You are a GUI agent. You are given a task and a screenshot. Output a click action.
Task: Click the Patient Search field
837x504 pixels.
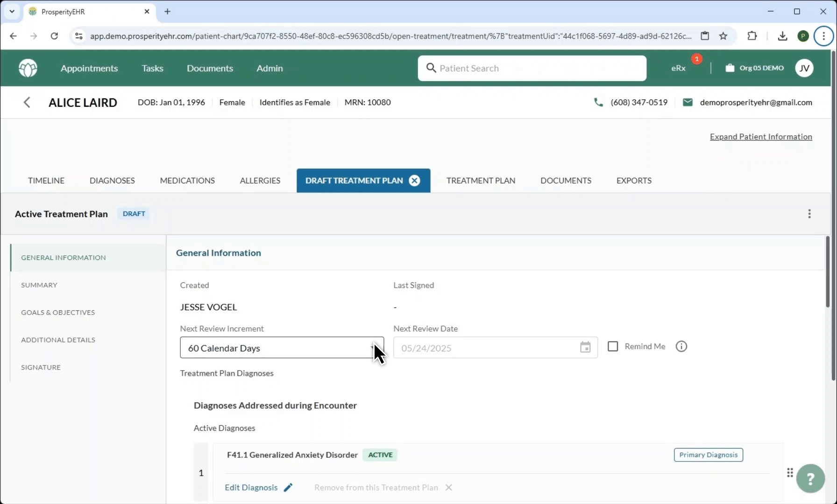point(532,68)
